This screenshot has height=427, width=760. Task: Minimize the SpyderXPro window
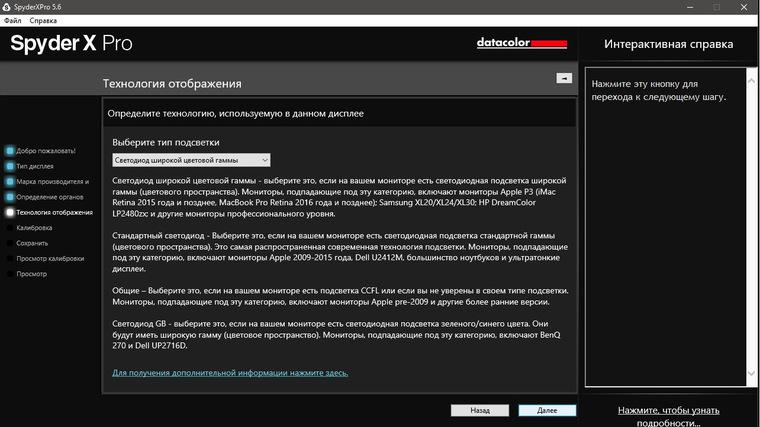(690, 7)
